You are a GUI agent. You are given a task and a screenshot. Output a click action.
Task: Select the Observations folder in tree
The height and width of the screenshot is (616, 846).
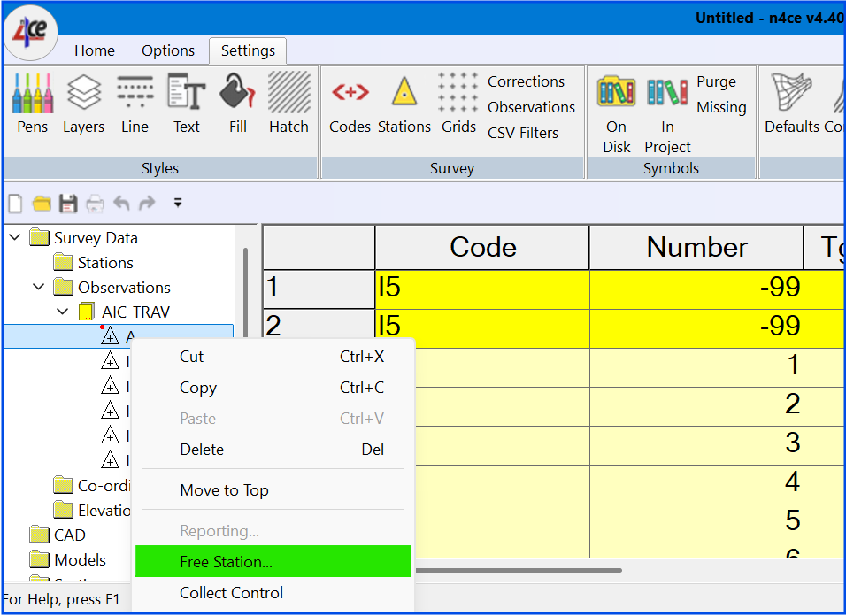112,288
